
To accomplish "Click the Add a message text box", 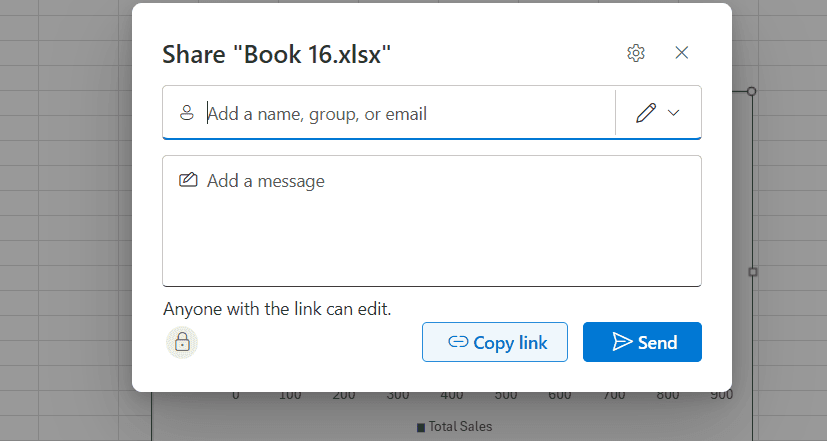I will [431, 221].
